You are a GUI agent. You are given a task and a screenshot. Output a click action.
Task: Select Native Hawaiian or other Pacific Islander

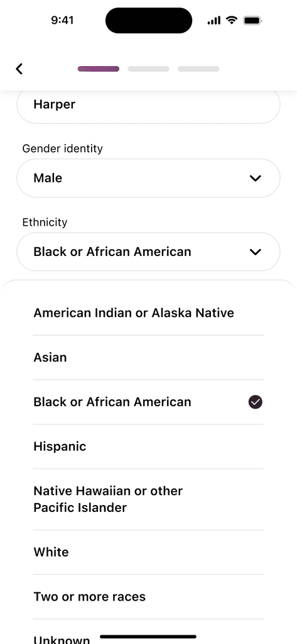[148, 499]
